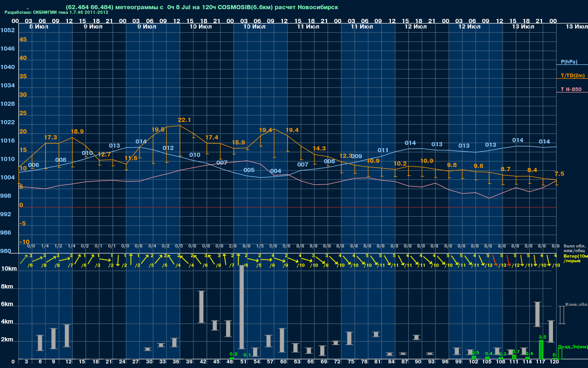
Task: Click the 'Осад,3ч(мм)' legend label
Action: click(573, 346)
